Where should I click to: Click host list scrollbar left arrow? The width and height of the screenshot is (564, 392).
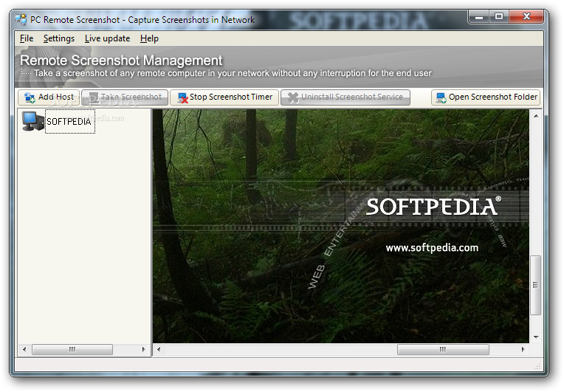tap(24, 349)
